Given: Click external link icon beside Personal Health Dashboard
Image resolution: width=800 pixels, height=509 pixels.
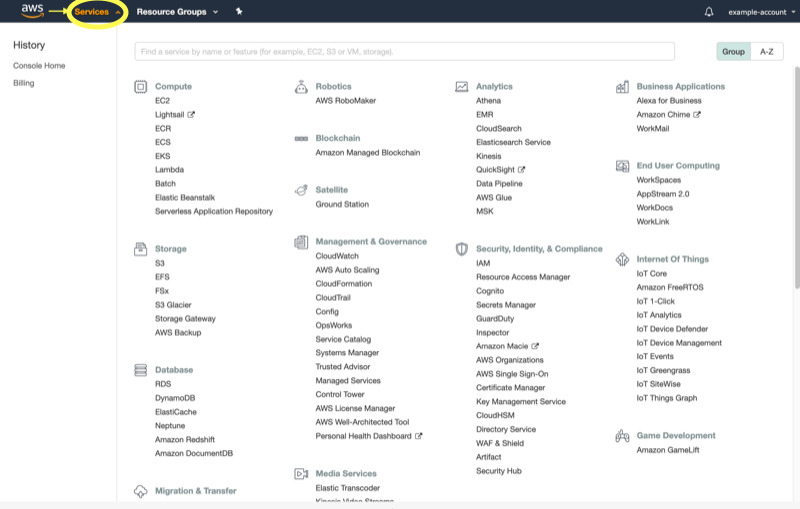Looking at the screenshot, I should pos(418,436).
